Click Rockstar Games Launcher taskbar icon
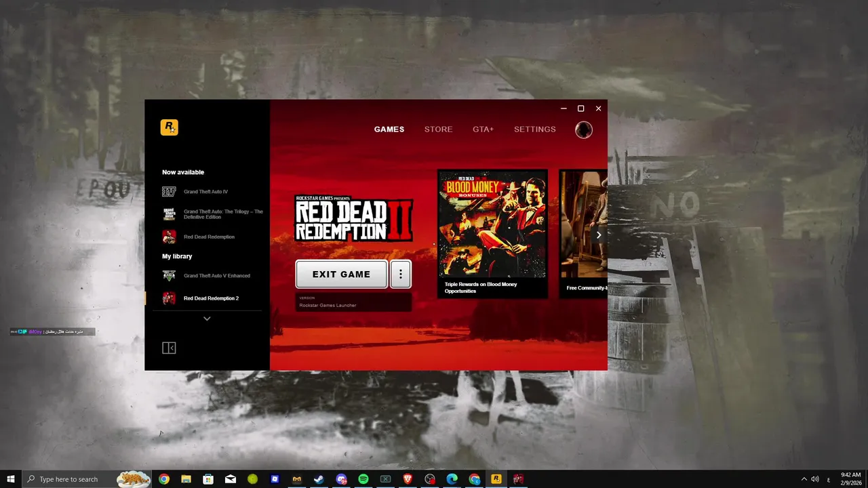Image resolution: width=868 pixels, height=488 pixels. (x=496, y=479)
